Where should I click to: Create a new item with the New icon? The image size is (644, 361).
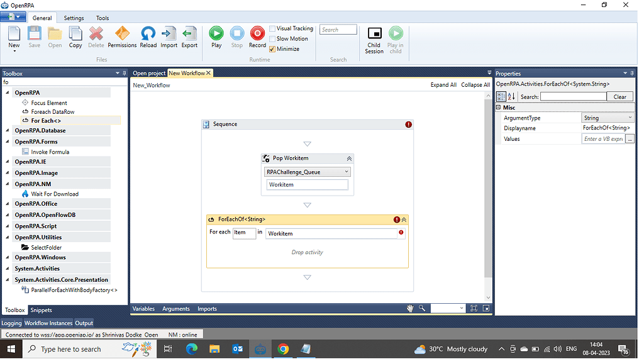[14, 35]
